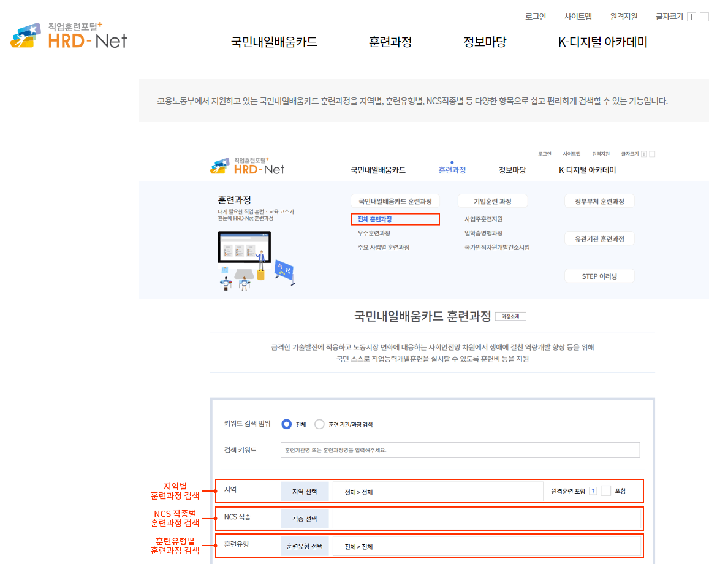Click the HRD-Net paper airplane logo
The height and width of the screenshot is (564, 728).
click(27, 36)
